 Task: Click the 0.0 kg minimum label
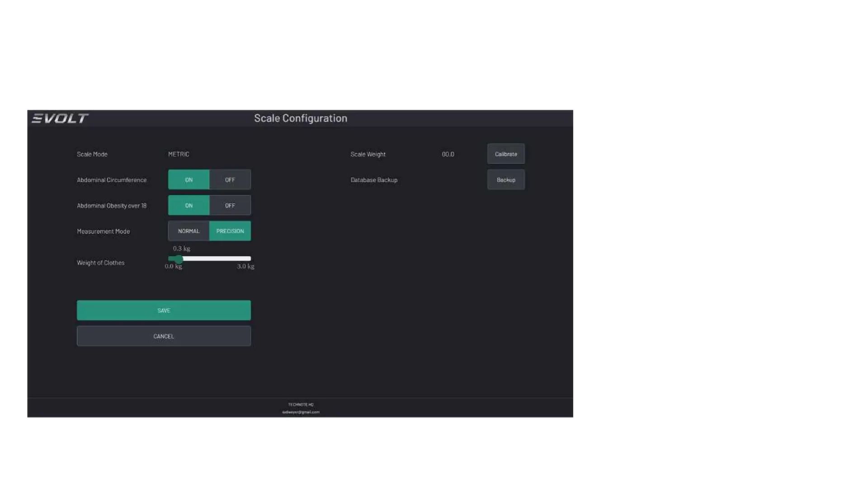tap(173, 266)
